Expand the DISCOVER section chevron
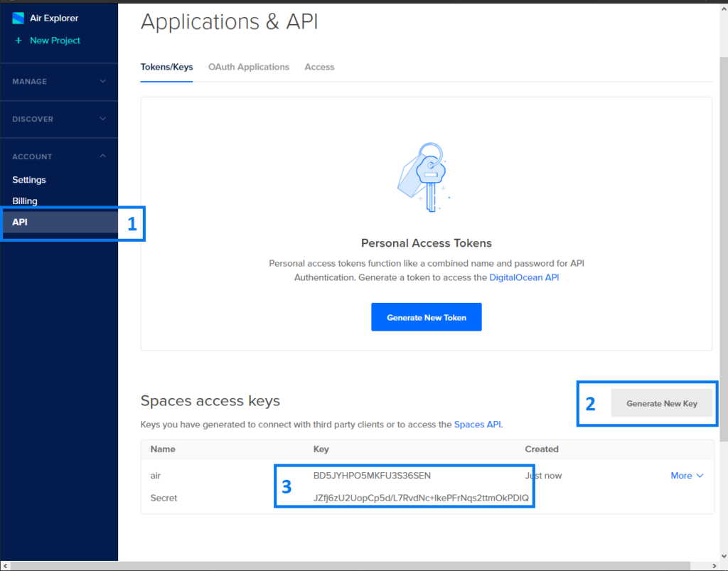 point(102,119)
